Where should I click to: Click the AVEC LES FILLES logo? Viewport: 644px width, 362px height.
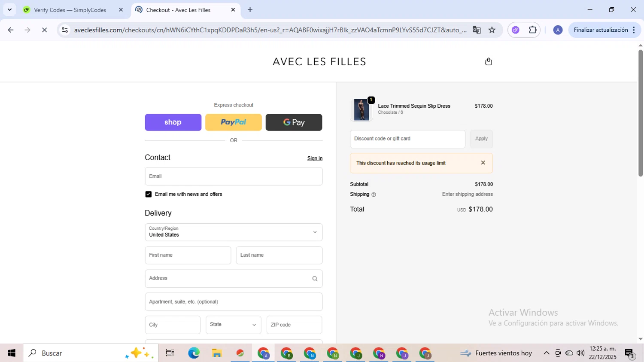coord(319,62)
